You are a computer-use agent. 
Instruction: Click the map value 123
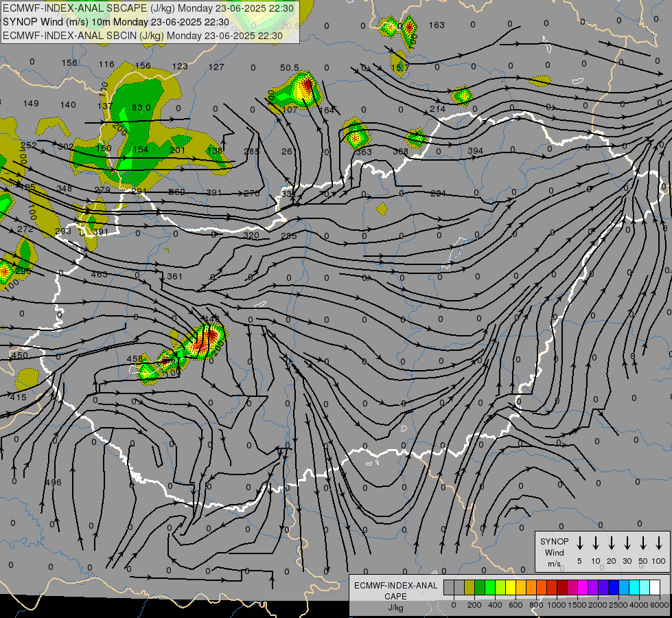(x=180, y=67)
